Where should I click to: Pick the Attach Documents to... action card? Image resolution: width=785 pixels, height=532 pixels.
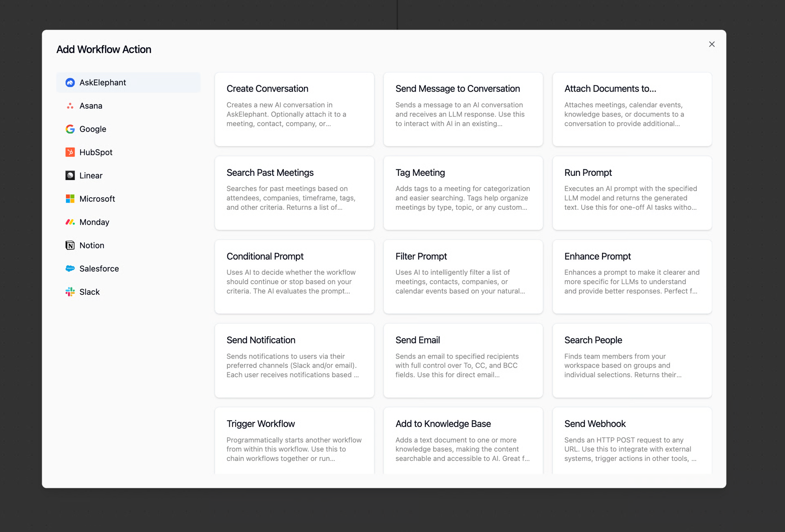[x=632, y=109]
